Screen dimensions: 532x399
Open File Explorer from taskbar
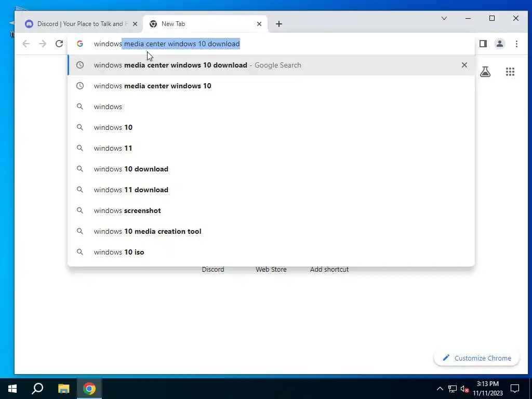pyautogui.click(x=63, y=389)
